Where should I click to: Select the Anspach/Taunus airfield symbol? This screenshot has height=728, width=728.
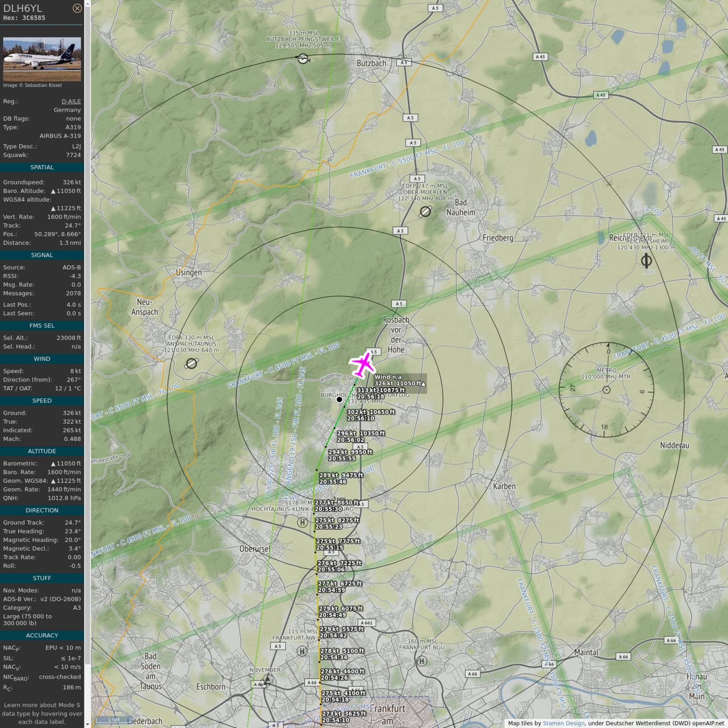pyautogui.click(x=191, y=363)
